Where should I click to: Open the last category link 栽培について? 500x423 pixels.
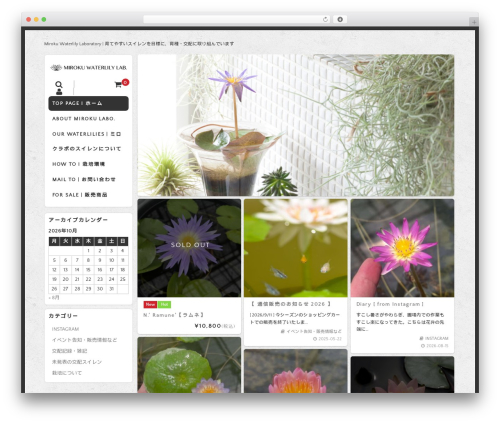(x=67, y=373)
